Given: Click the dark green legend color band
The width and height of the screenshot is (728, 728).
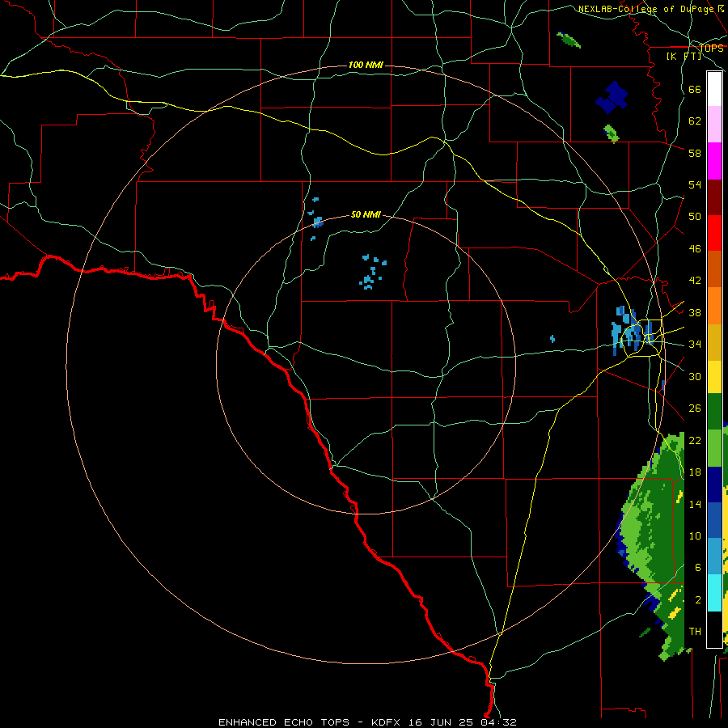Looking at the screenshot, I should 714,412.
